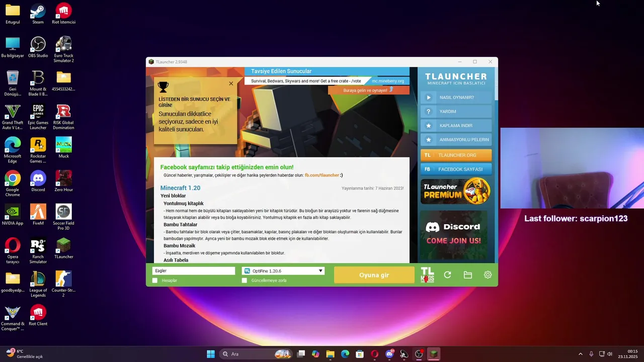Select Epic Games Launcher desktop icon
Viewport: 644px width, 362px height.
[38, 117]
